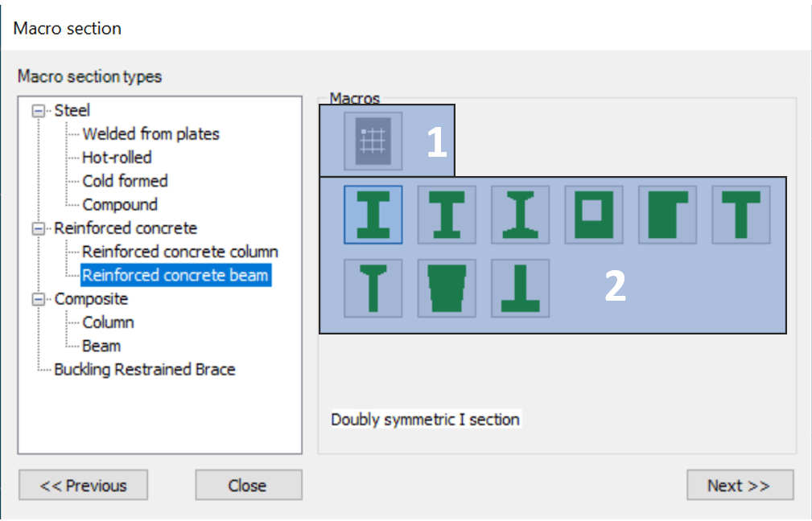
Task: Select the inverted T section icon
Action: [x=520, y=288]
